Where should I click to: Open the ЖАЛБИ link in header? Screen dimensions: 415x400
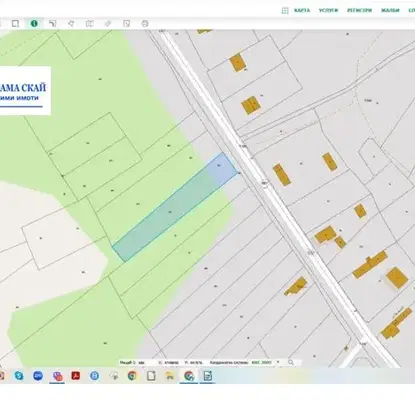[x=390, y=10]
